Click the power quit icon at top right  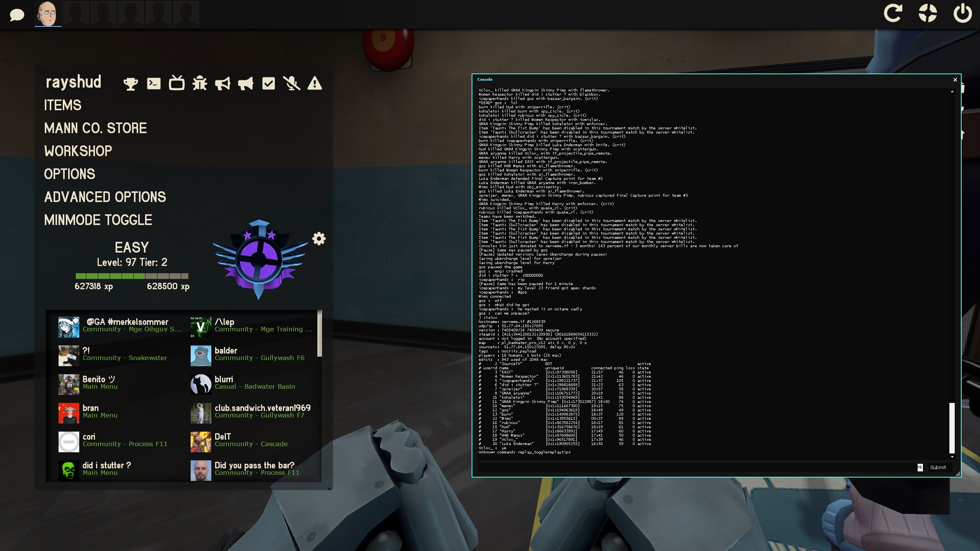[x=962, y=13]
